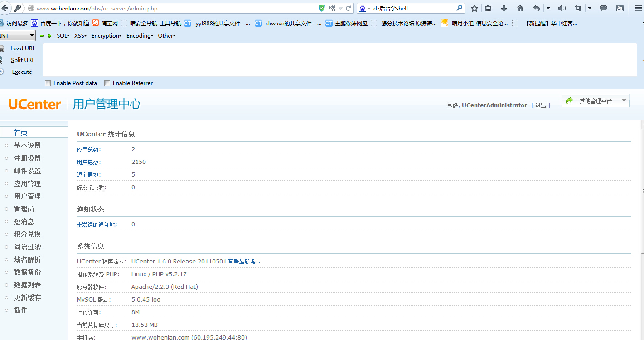Open the INT type dropdown
The height and width of the screenshot is (340, 644).
(x=18, y=35)
